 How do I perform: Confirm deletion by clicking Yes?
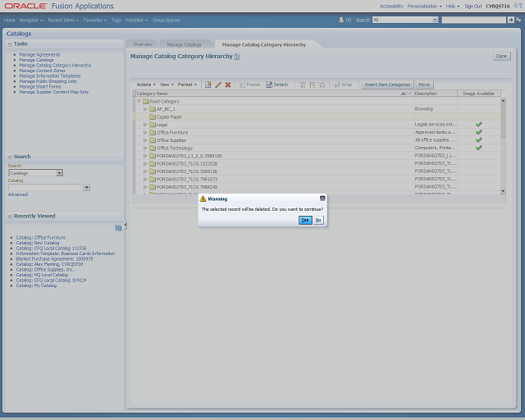[x=305, y=220]
